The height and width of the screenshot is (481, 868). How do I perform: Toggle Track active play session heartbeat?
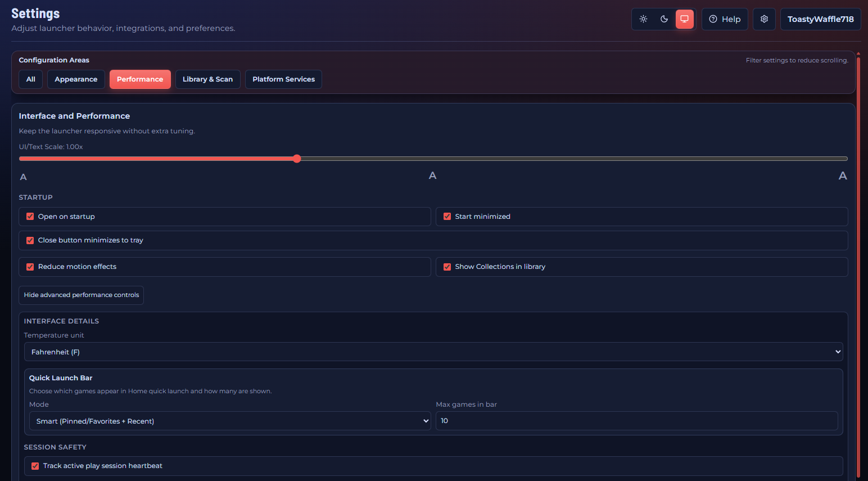pyautogui.click(x=35, y=466)
